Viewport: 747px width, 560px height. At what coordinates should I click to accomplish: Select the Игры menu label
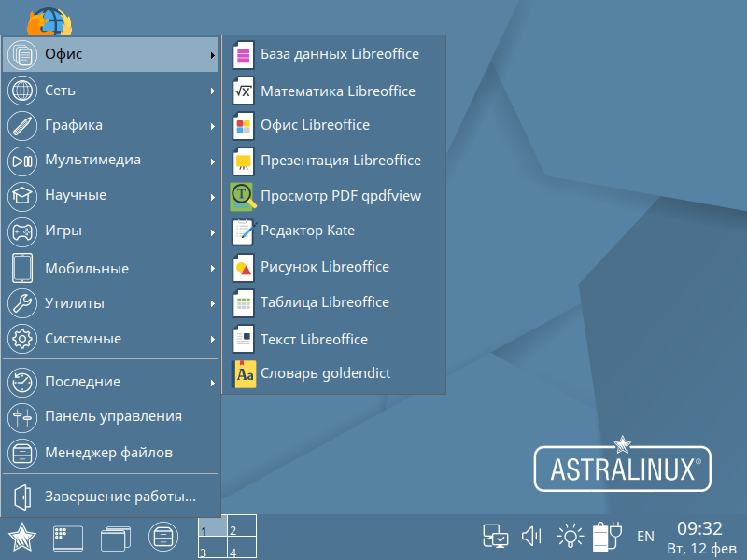tap(63, 231)
